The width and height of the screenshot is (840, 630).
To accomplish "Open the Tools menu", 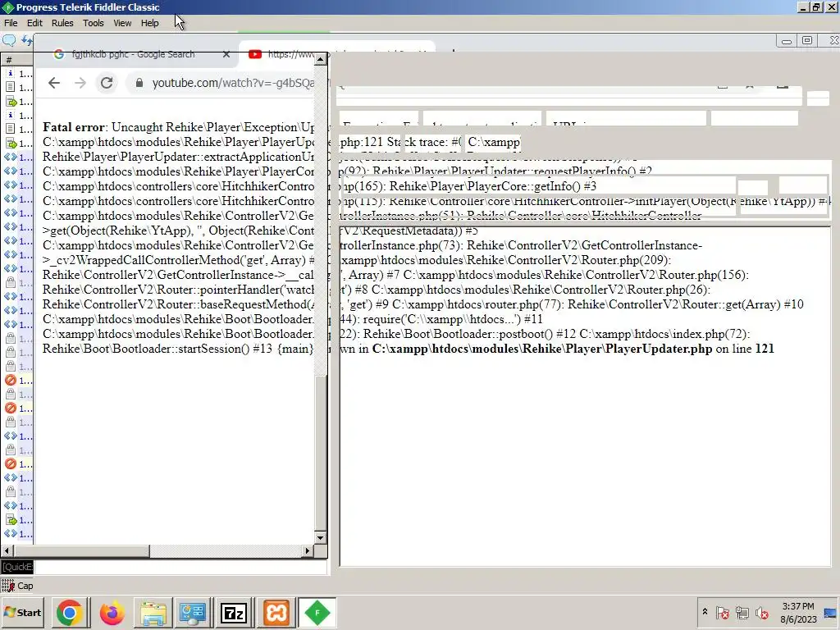I will tap(94, 23).
